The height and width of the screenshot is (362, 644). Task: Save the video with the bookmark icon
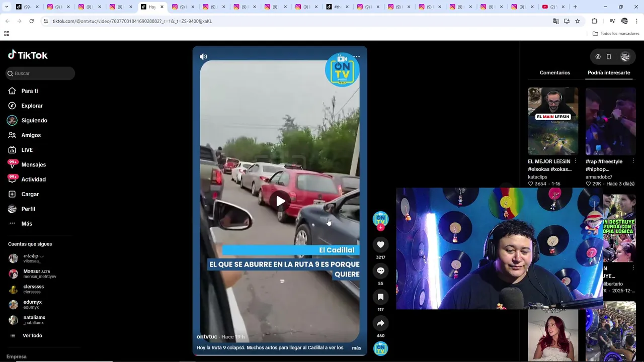click(380, 297)
